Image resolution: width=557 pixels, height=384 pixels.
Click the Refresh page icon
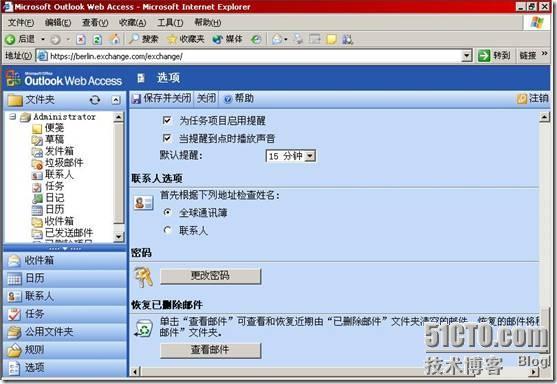coord(97,39)
